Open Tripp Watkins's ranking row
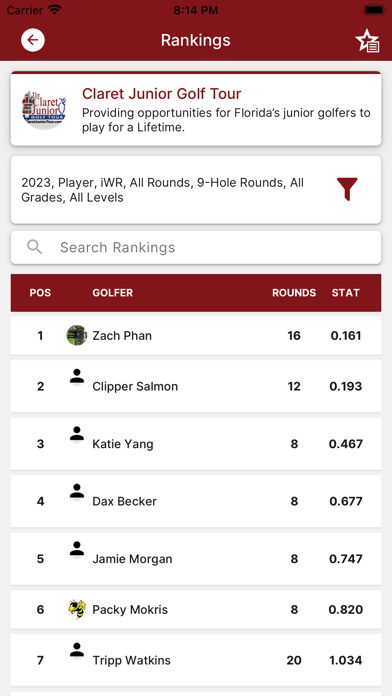 pos(196,660)
